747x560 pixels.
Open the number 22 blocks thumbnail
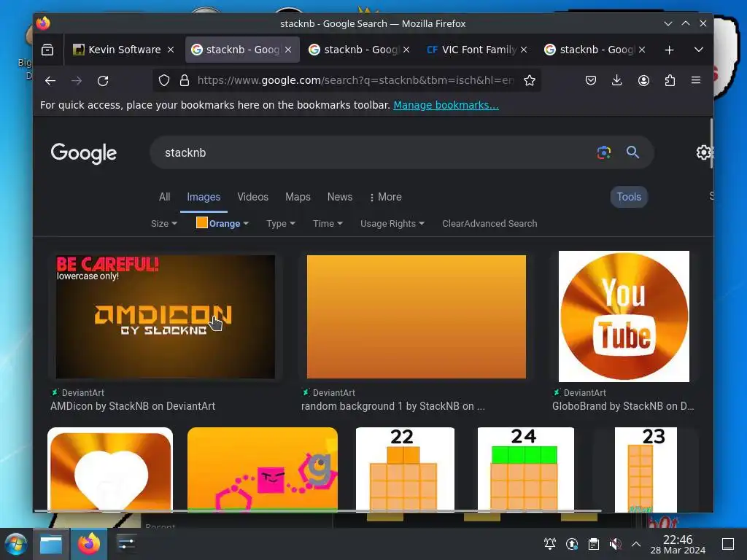[405, 470]
